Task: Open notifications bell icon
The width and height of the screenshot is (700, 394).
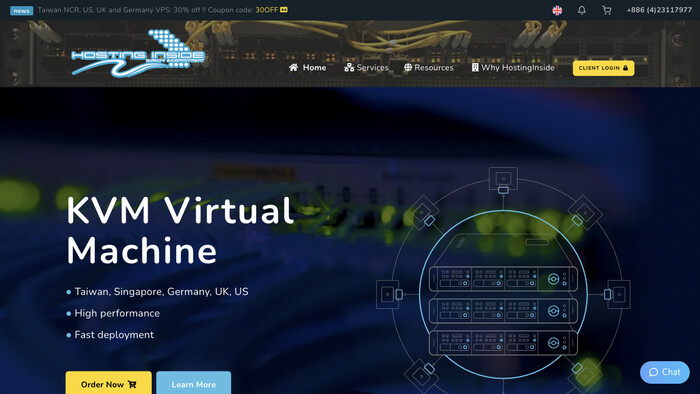Action: (x=581, y=10)
